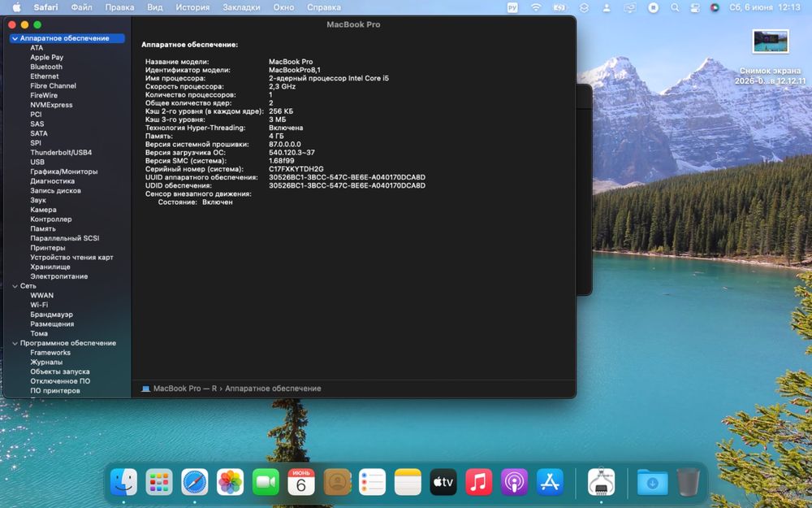
Task: Collapse the Аппаратное обеспечение section
Action: tap(15, 38)
